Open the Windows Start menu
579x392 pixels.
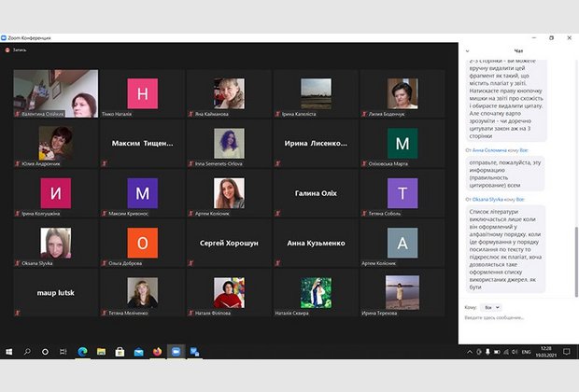[x=9, y=352]
